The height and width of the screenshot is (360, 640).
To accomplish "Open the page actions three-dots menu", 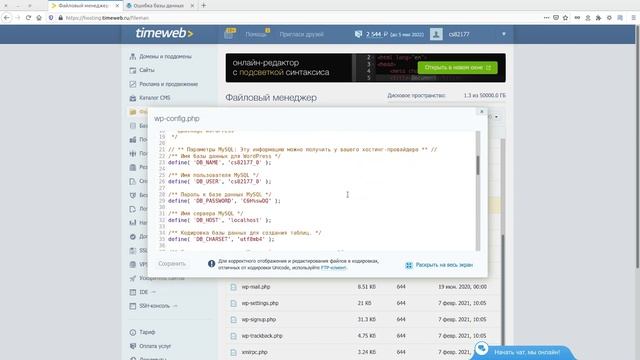I will (x=546, y=18).
